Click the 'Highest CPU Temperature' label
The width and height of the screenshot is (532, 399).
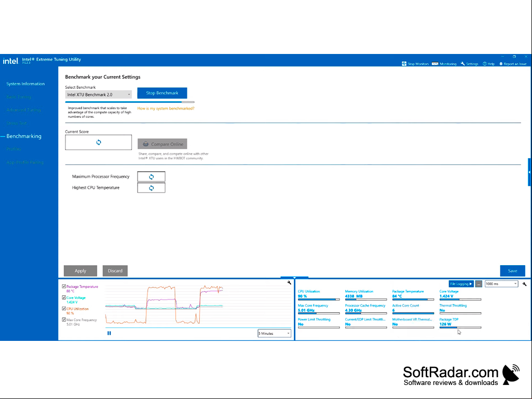pyautogui.click(x=96, y=188)
